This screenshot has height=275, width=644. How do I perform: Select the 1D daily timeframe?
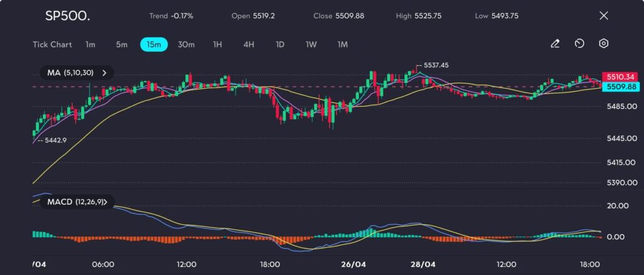[x=280, y=45]
